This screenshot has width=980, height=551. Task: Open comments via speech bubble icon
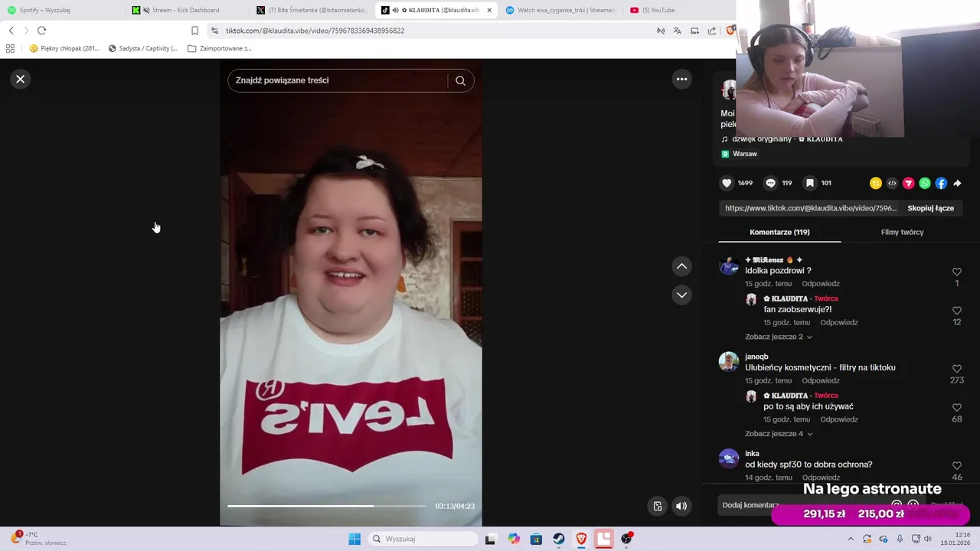pos(771,183)
